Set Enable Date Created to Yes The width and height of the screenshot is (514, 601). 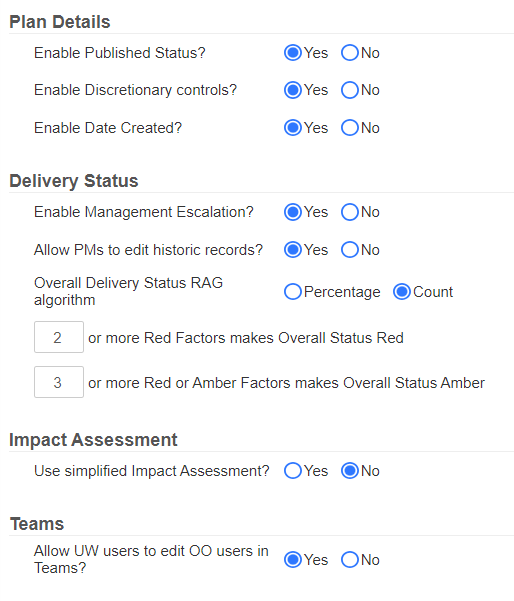tap(293, 128)
